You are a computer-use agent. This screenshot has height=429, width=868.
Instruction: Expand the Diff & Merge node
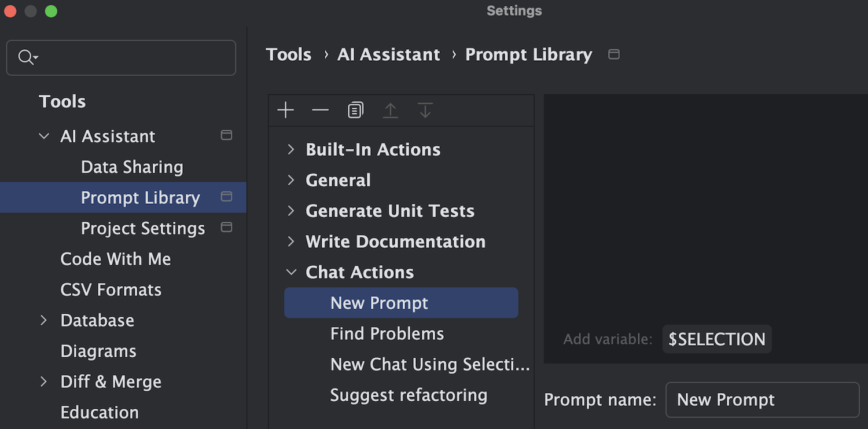[44, 382]
